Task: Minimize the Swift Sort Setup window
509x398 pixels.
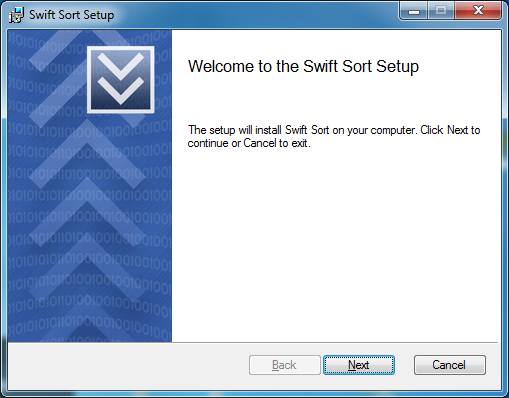Action: [414, 11]
